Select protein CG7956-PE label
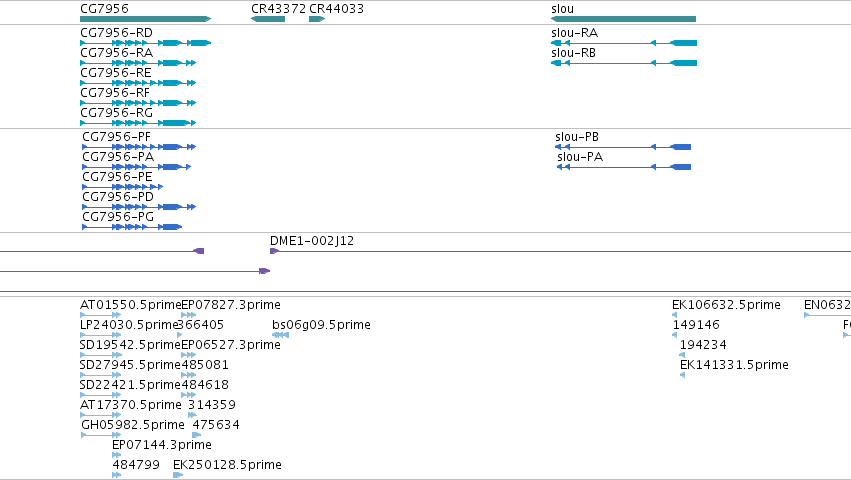Screen dimensions: 851x480 point(117,177)
